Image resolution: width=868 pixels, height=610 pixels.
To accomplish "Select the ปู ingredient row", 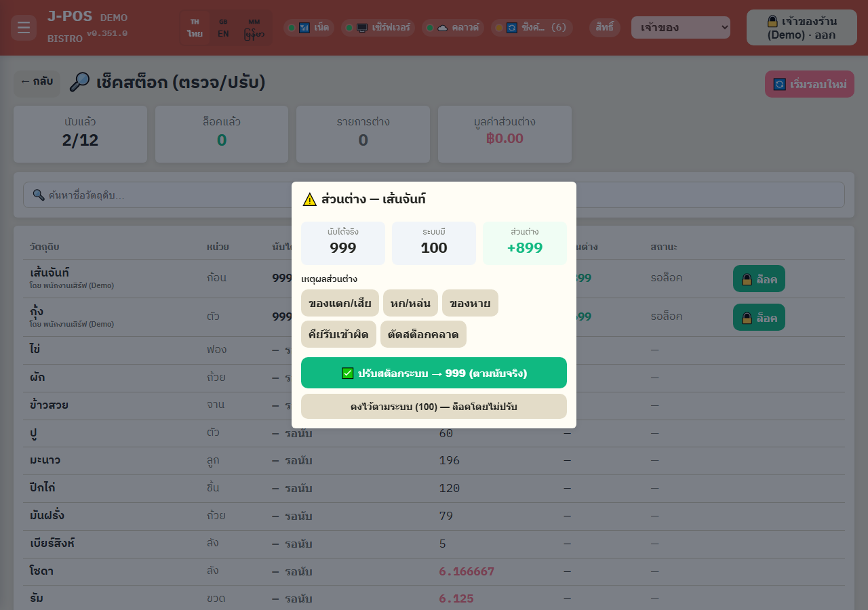I will pos(434,433).
